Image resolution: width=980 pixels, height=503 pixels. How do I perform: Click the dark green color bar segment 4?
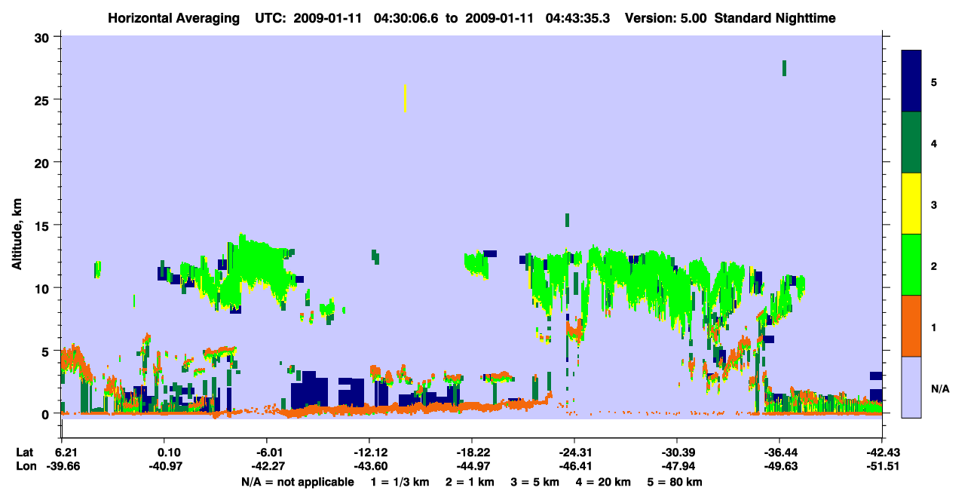911,143
